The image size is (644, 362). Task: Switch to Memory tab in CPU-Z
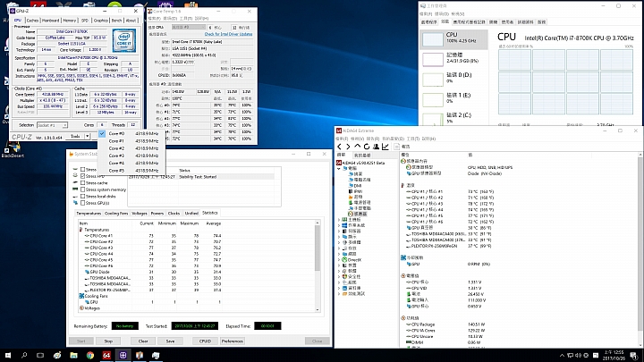(70, 20)
